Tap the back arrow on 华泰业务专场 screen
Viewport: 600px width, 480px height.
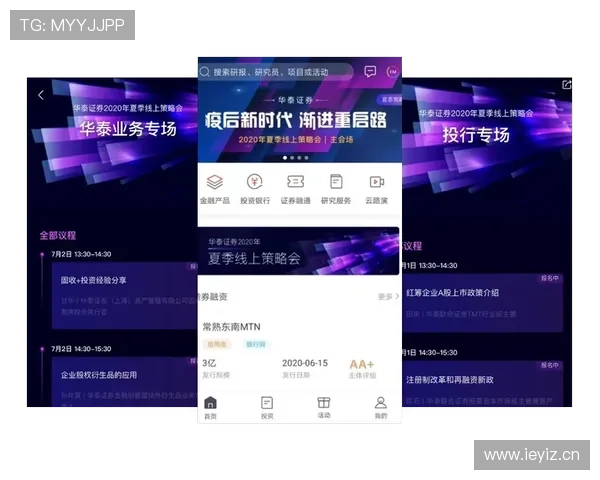[x=41, y=95]
